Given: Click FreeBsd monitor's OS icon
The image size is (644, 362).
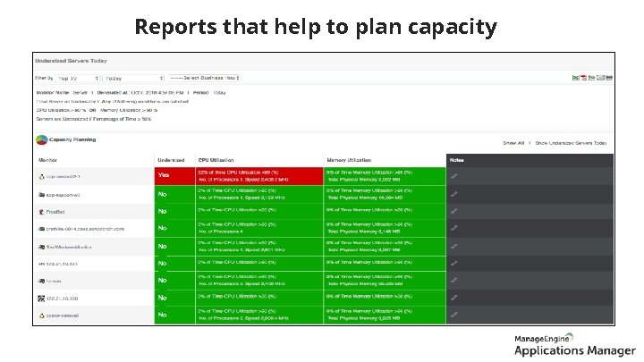Looking at the screenshot, I should click(41, 212).
